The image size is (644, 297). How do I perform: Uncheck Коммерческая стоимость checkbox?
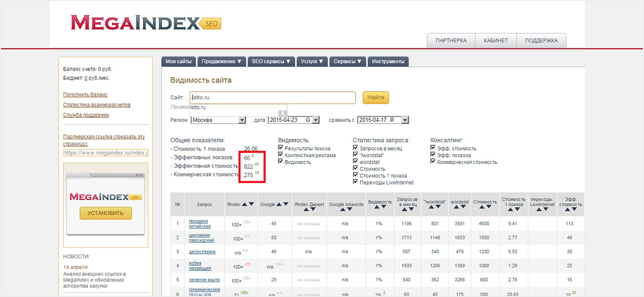click(433, 162)
